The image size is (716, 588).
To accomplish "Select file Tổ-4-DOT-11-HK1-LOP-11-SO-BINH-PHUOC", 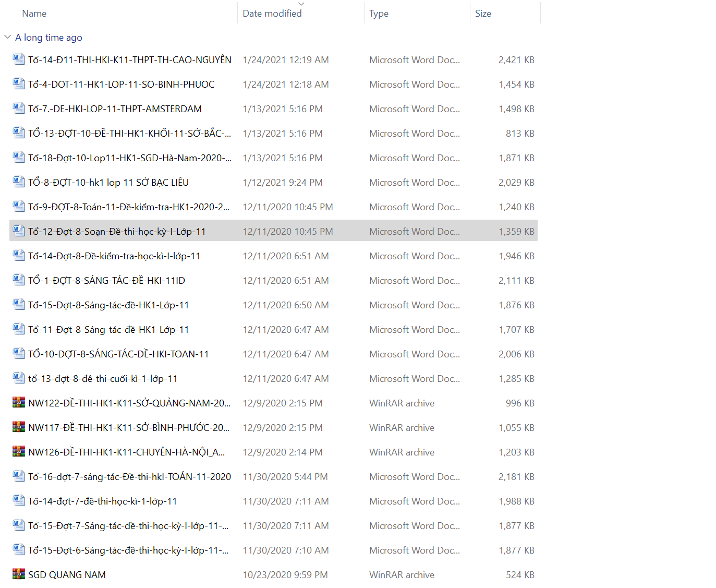I will coord(121,85).
